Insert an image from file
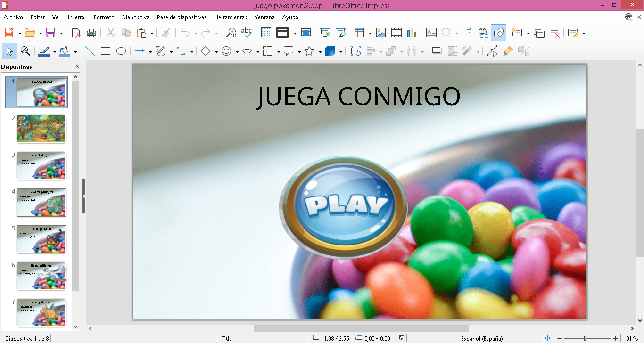 (381, 33)
